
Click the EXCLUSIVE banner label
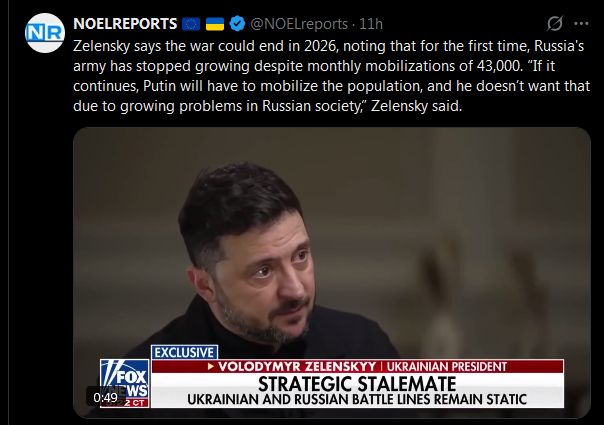pyautogui.click(x=185, y=352)
